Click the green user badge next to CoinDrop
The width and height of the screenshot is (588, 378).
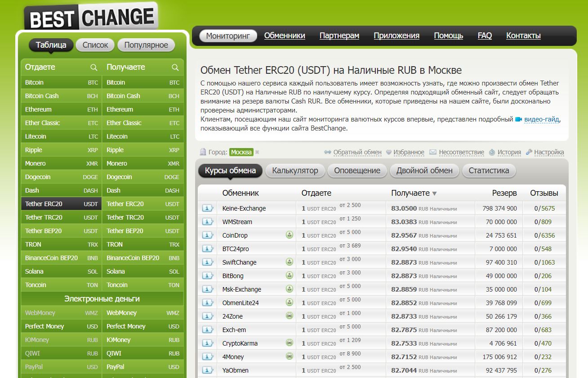290,235
